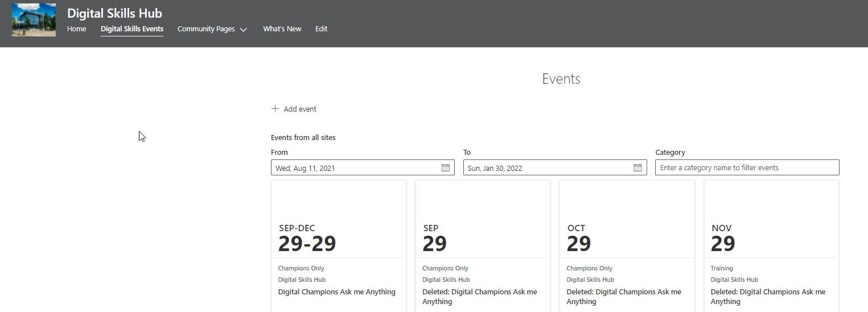Open the To date calendar picker icon
This screenshot has height=312, width=868.
click(637, 168)
